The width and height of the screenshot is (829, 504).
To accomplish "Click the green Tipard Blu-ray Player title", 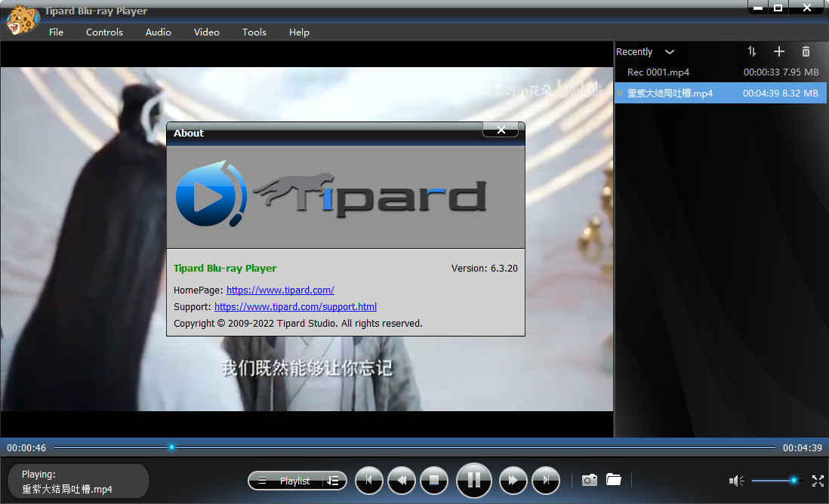I will pos(225,269).
